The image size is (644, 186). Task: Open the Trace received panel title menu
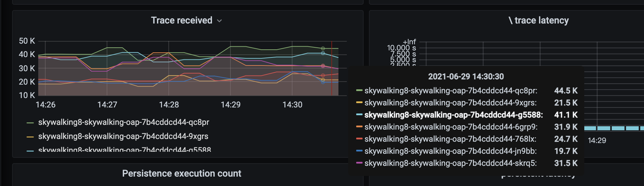pos(181,20)
